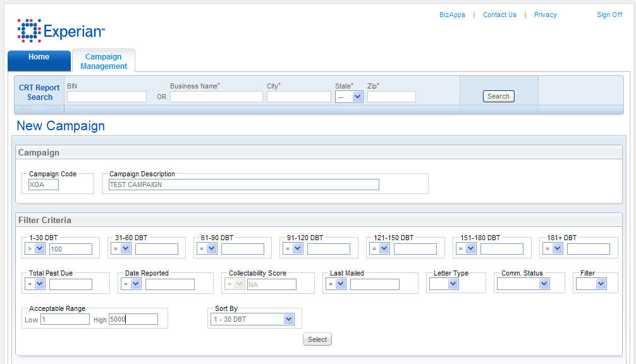The height and width of the screenshot is (364, 636).
Task: Open the 1-30 DBT operator dropdown
Action: 35,248
